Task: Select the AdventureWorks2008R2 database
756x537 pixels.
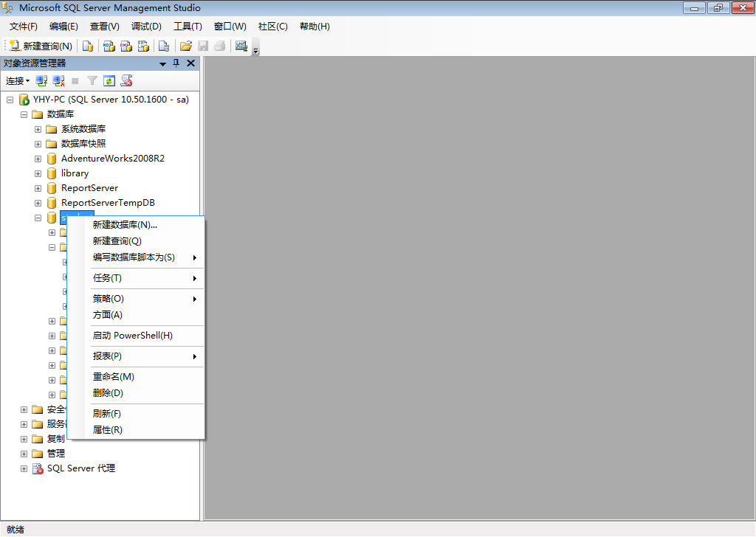Action: pos(113,159)
